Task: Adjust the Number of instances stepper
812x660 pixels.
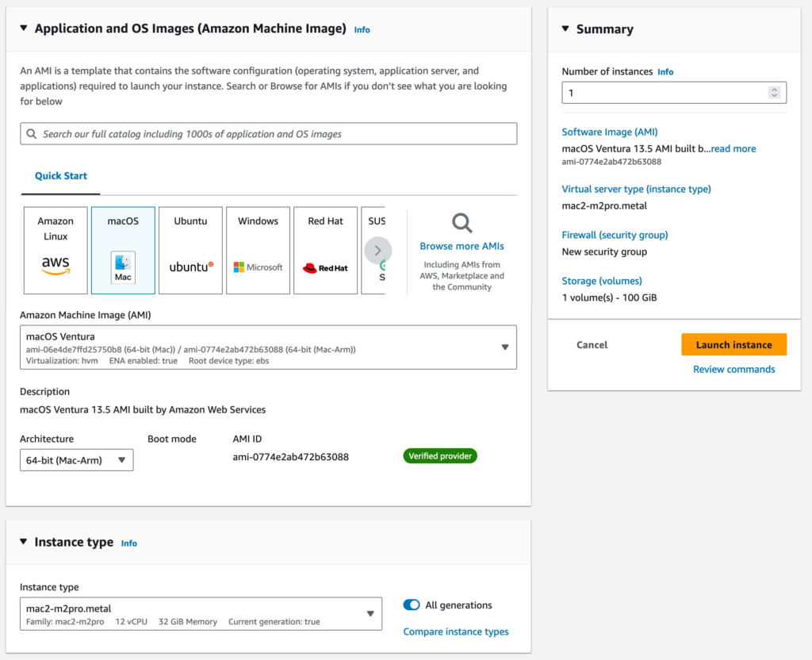Action: [x=774, y=93]
